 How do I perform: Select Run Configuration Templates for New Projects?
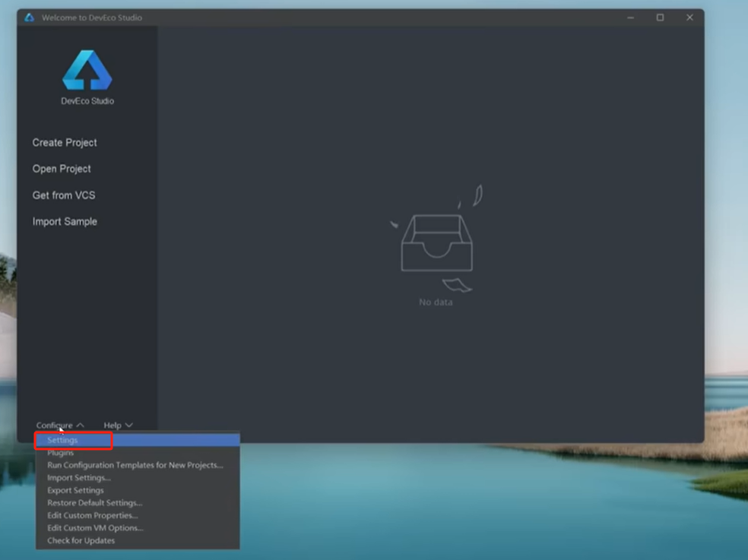(x=138, y=465)
